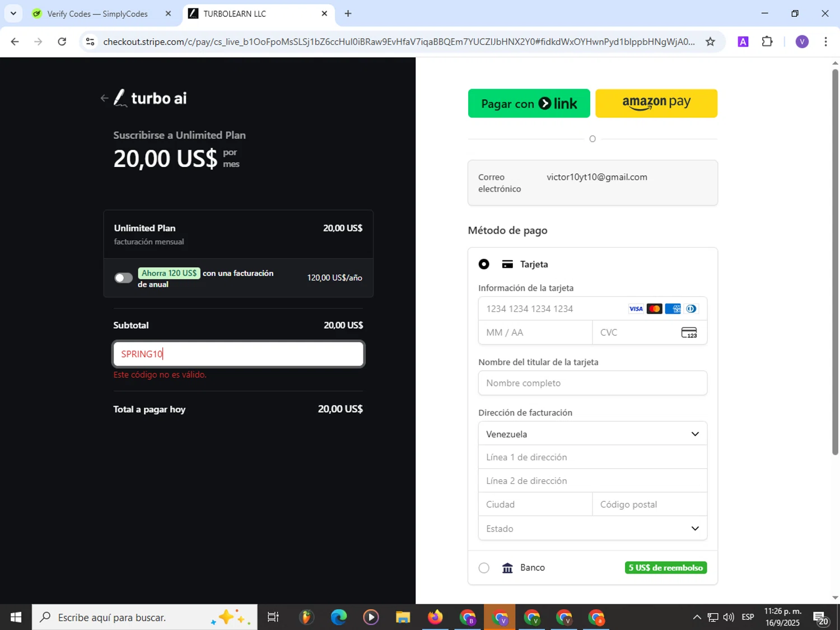This screenshot has height=630, width=840.
Task: Open the tab search chevron
Action: (13, 13)
